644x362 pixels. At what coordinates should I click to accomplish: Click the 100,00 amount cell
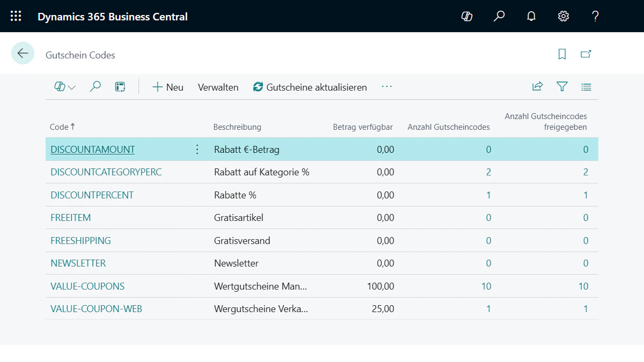coord(380,286)
